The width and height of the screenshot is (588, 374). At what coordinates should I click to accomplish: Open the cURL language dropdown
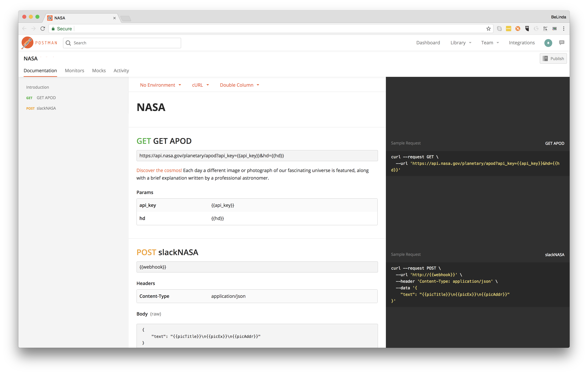coord(200,85)
